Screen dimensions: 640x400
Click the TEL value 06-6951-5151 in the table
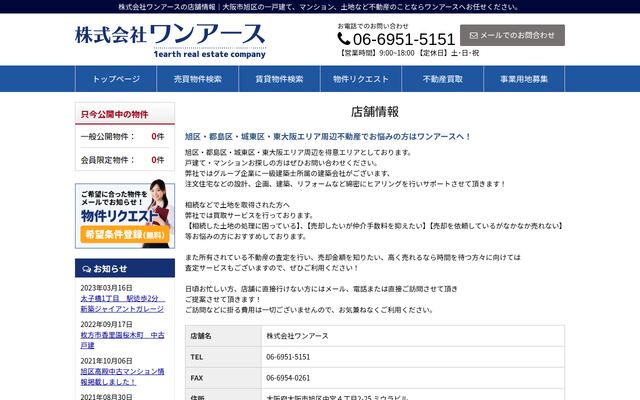click(x=288, y=357)
